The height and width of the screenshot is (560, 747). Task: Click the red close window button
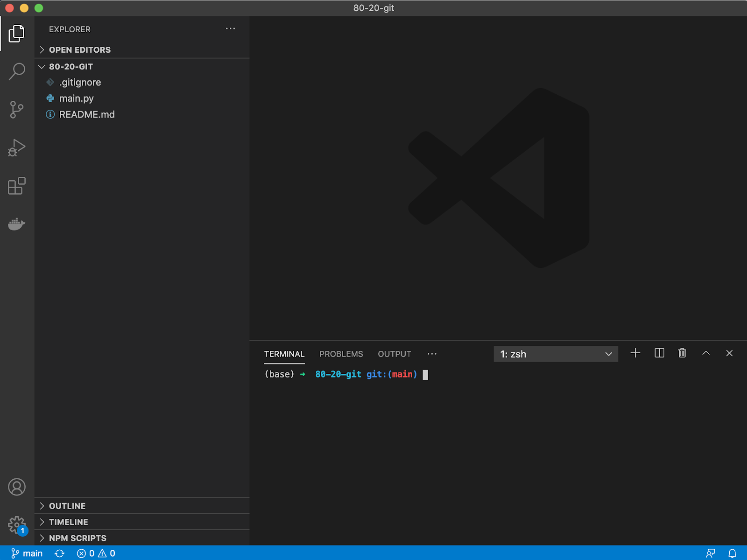click(x=9, y=8)
